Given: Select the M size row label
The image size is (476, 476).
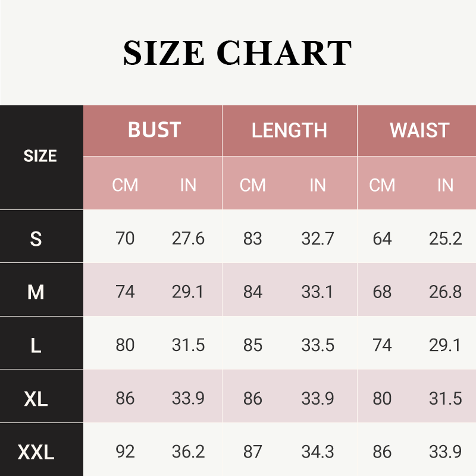Looking at the screenshot, I should (36, 292).
